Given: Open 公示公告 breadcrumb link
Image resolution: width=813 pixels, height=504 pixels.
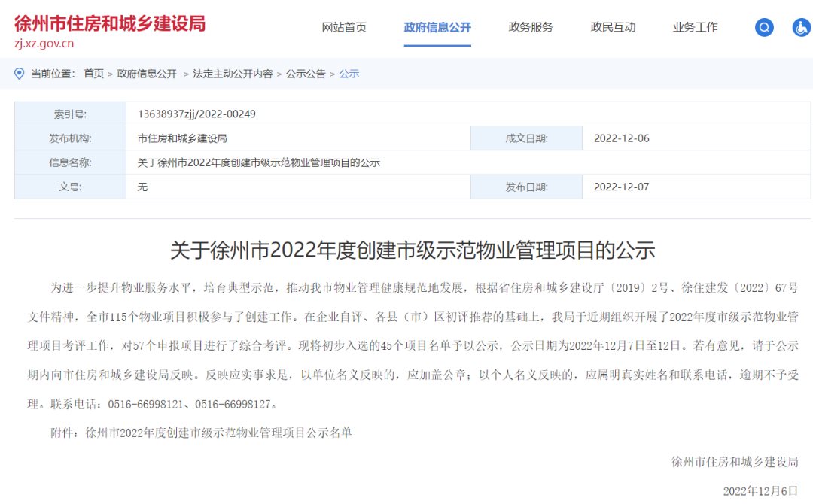Looking at the screenshot, I should click(x=306, y=74).
